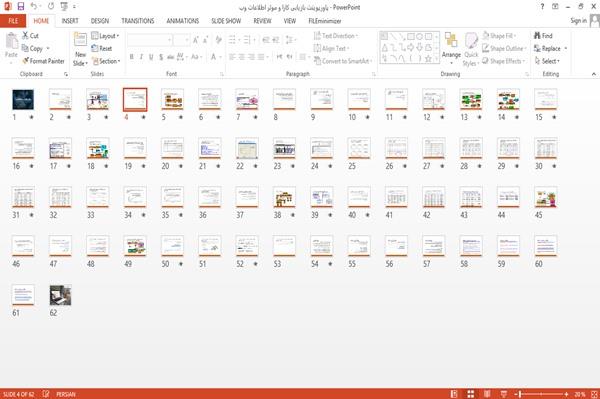Toggle Center paragraph alignment

point(242,57)
